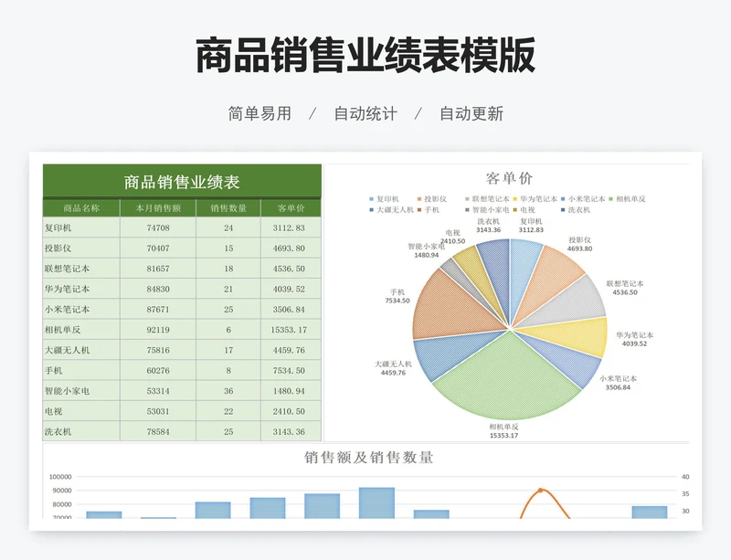Select sales cell 53031
The width and height of the screenshot is (731, 560).
tap(158, 411)
